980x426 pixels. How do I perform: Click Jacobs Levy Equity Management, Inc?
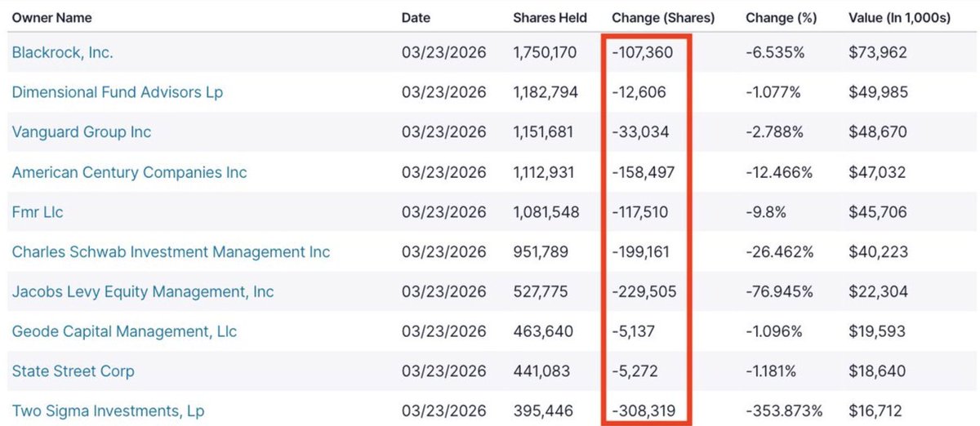[143, 291]
